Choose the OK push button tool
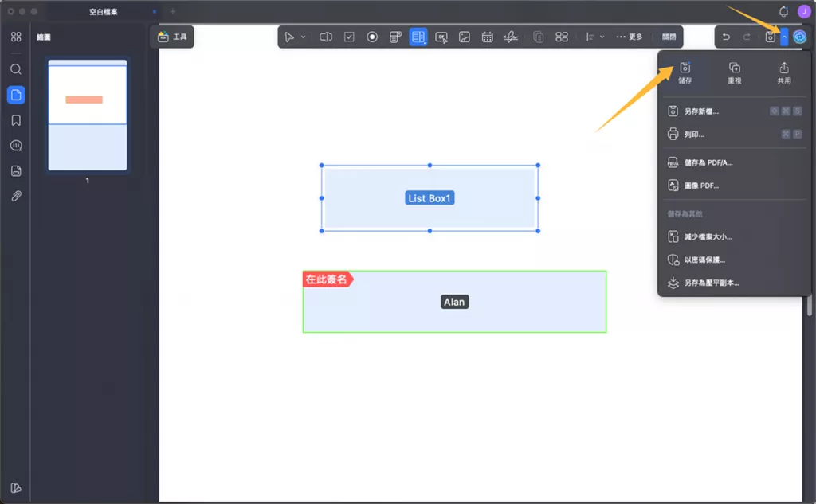Image resolution: width=816 pixels, height=504 pixels. click(x=441, y=37)
